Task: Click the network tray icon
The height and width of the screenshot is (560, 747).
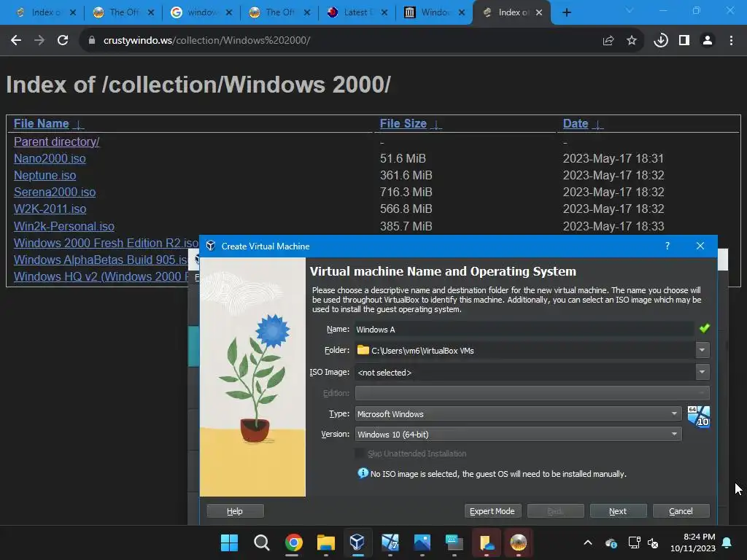Action: pos(634,542)
